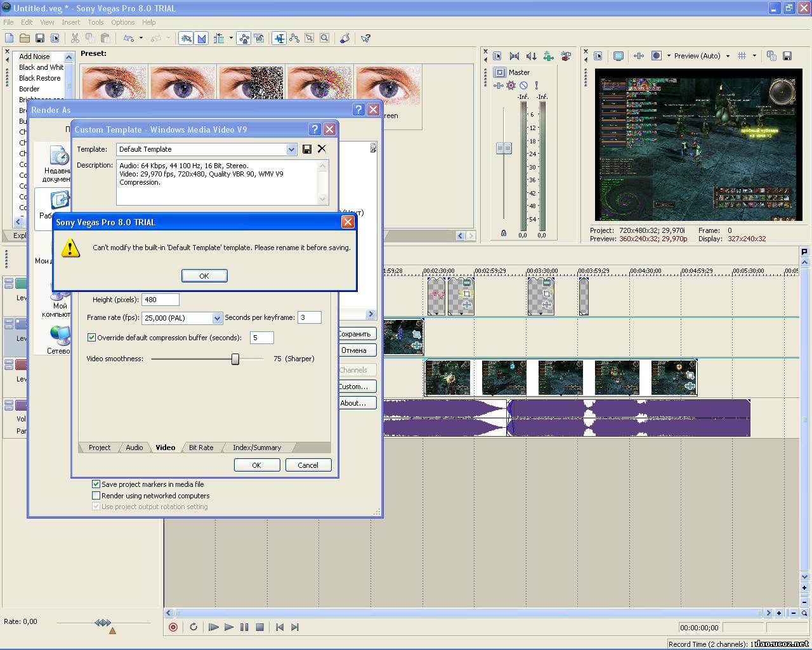Open the Template dropdown list
This screenshot has width=812, height=650.
click(291, 149)
